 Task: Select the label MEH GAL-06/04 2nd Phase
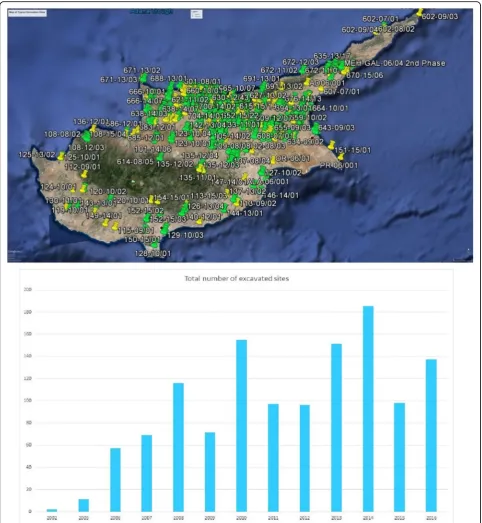[395, 63]
